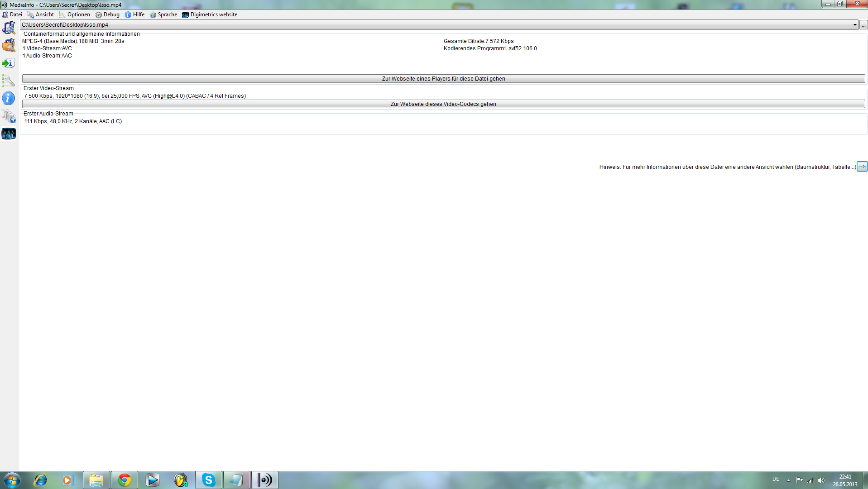Screen dimensions: 868x489
Task: Click the waveform monitor icon in sidebar
Action: 9,134
